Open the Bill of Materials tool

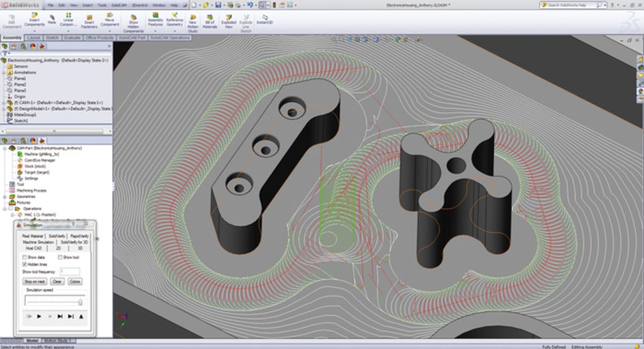click(210, 17)
